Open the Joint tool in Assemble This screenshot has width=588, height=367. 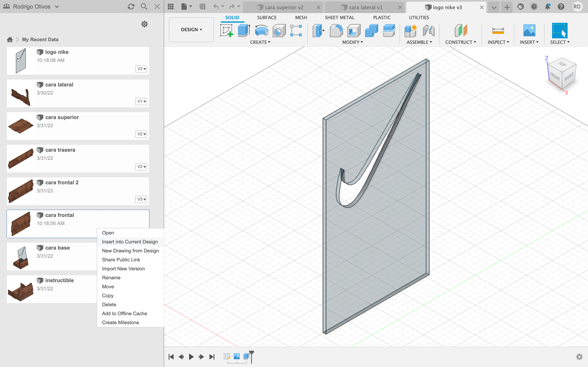click(429, 31)
